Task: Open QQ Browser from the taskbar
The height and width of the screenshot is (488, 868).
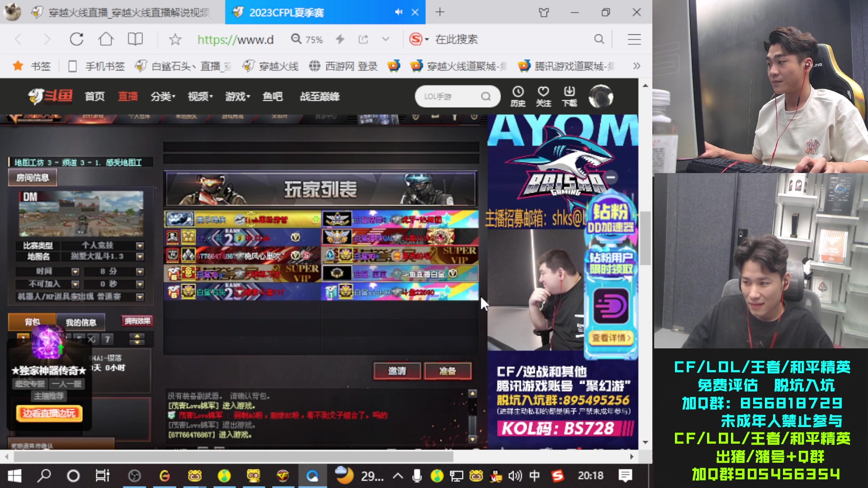Action: tap(312, 476)
